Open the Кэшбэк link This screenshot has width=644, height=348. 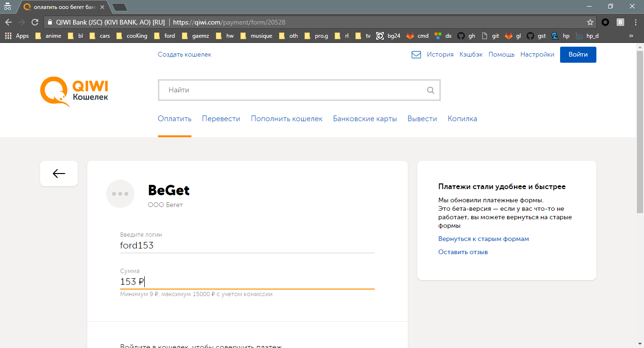pyautogui.click(x=471, y=55)
